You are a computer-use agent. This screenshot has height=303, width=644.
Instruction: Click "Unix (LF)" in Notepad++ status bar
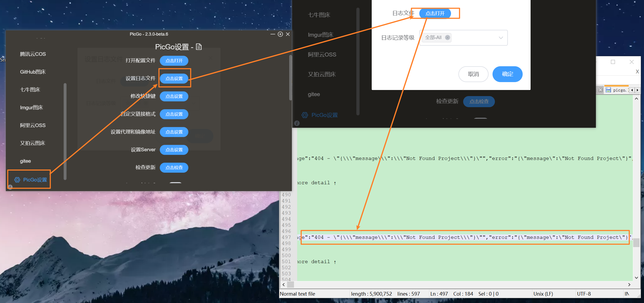[x=543, y=294]
